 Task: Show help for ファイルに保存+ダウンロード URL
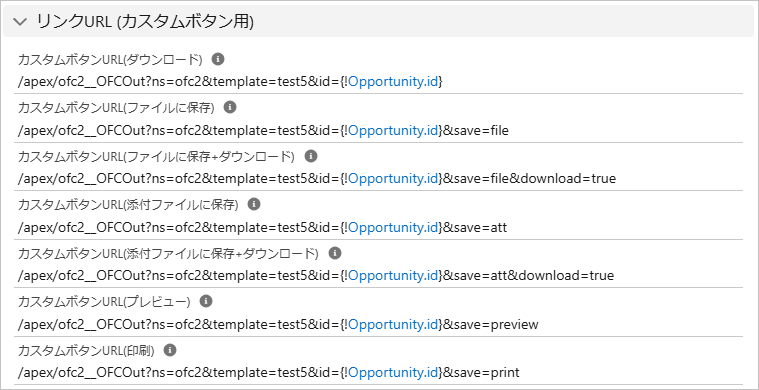point(311,156)
